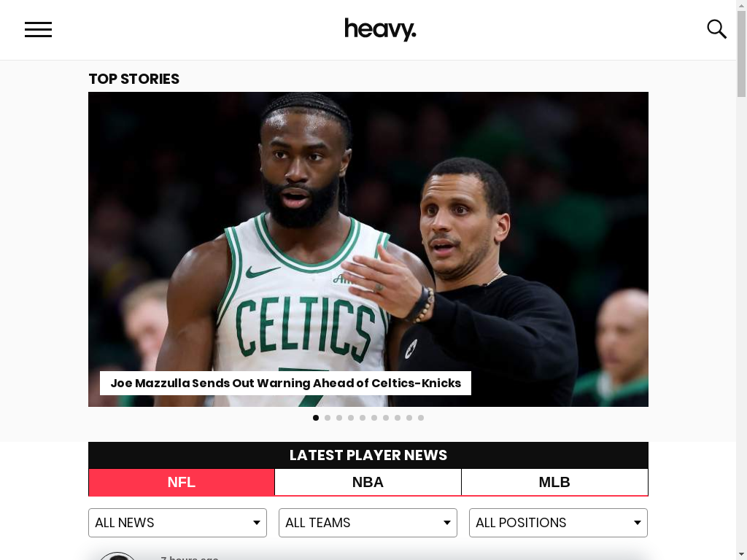Expand the ALL TEAMS dropdown
This screenshot has width=747, height=560.
click(x=368, y=523)
